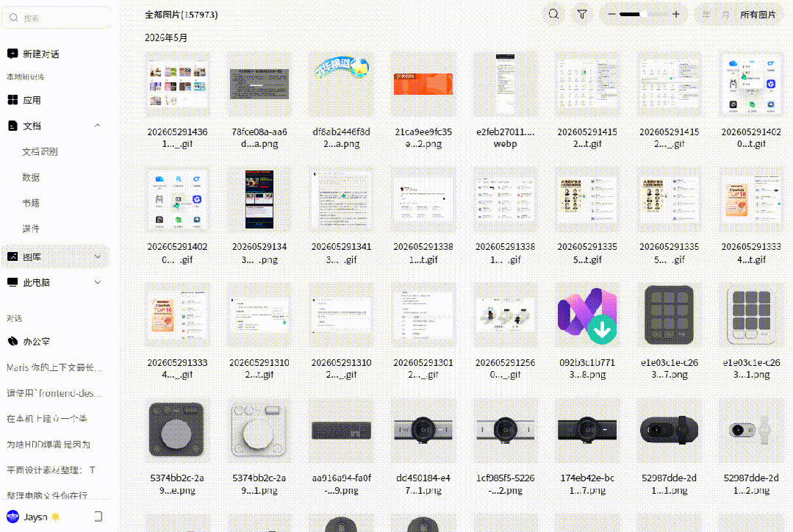Image resolution: width=793 pixels, height=532 pixels.
Task: Open thumbnail 78fce08a-aa6 d...a.png
Action: click(259, 84)
